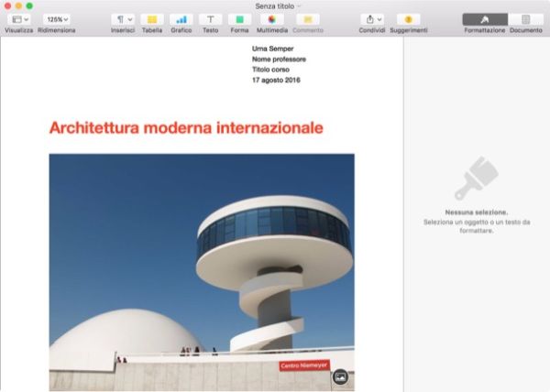Image resolution: width=550 pixels, height=392 pixels.
Task: Click the Senza titolo document title
Action: [271, 5]
